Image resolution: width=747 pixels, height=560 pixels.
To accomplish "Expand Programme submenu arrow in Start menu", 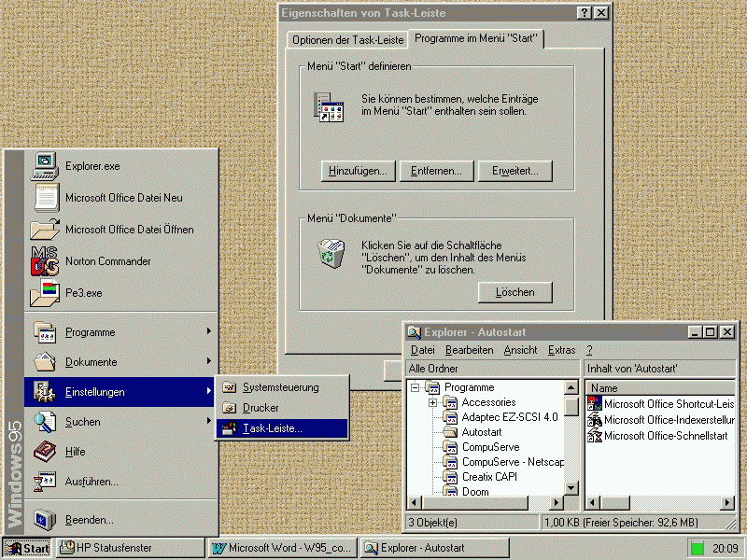I will pyautogui.click(x=208, y=331).
